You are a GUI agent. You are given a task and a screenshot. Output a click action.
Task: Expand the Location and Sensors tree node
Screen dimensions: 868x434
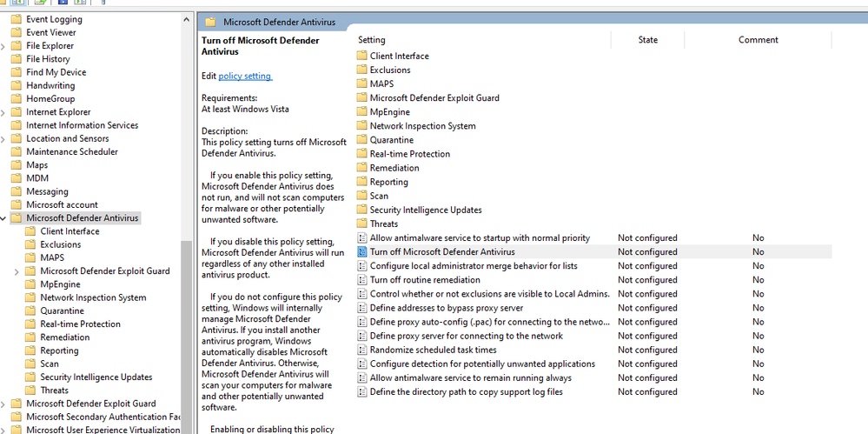(3, 139)
